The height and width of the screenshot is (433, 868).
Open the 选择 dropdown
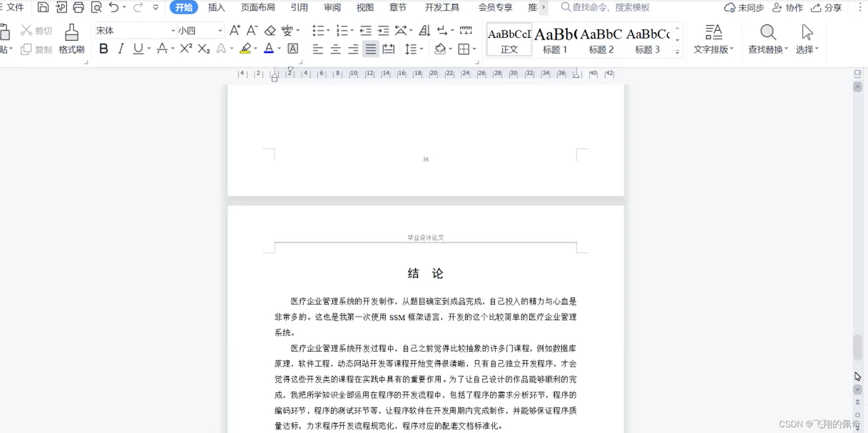coord(807,39)
